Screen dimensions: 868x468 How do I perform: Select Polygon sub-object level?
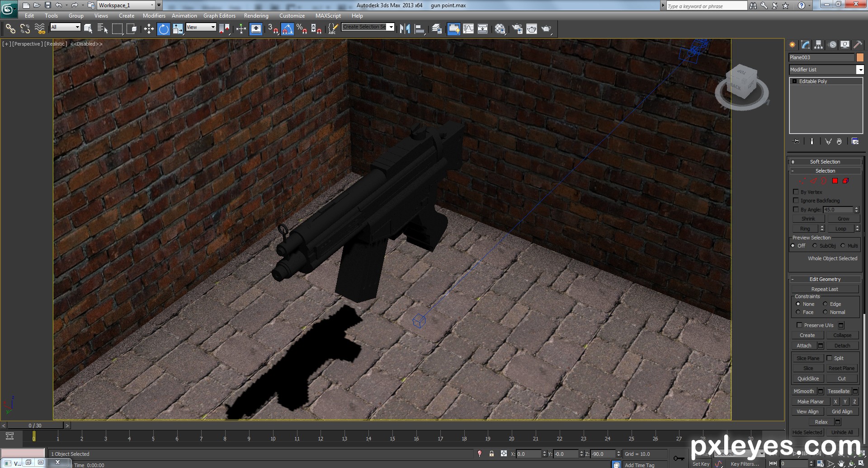(835, 181)
